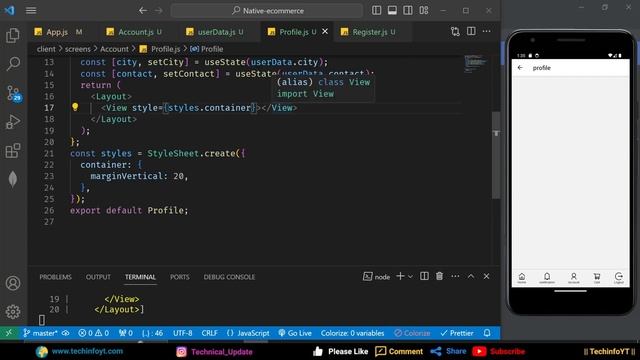
Task: Open the launch profile dropdown arrow
Action: coord(410,277)
